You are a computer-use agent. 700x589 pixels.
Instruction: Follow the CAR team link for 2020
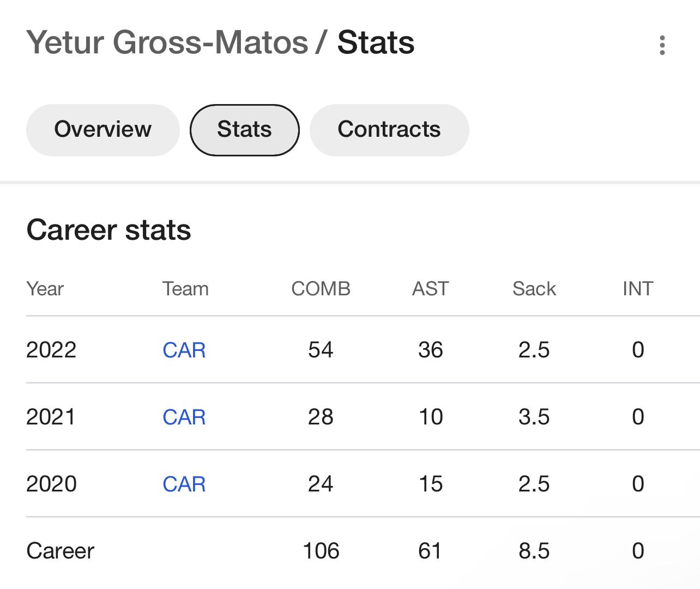pos(184,484)
